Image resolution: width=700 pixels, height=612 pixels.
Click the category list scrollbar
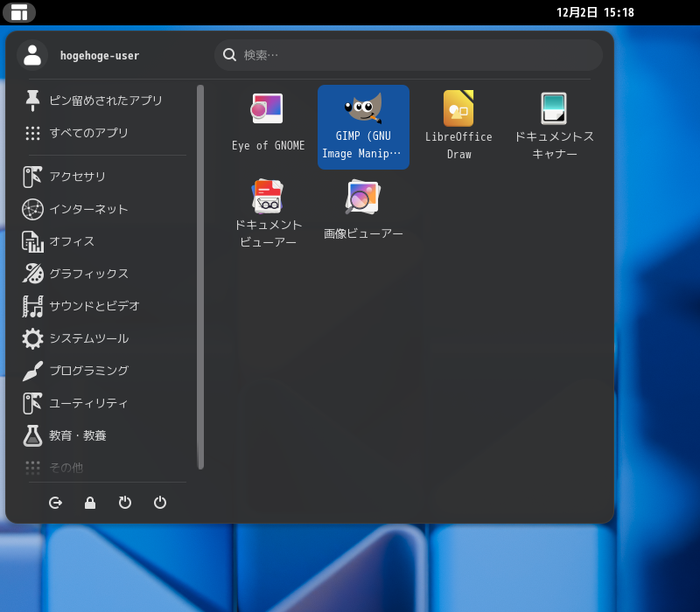click(200, 277)
